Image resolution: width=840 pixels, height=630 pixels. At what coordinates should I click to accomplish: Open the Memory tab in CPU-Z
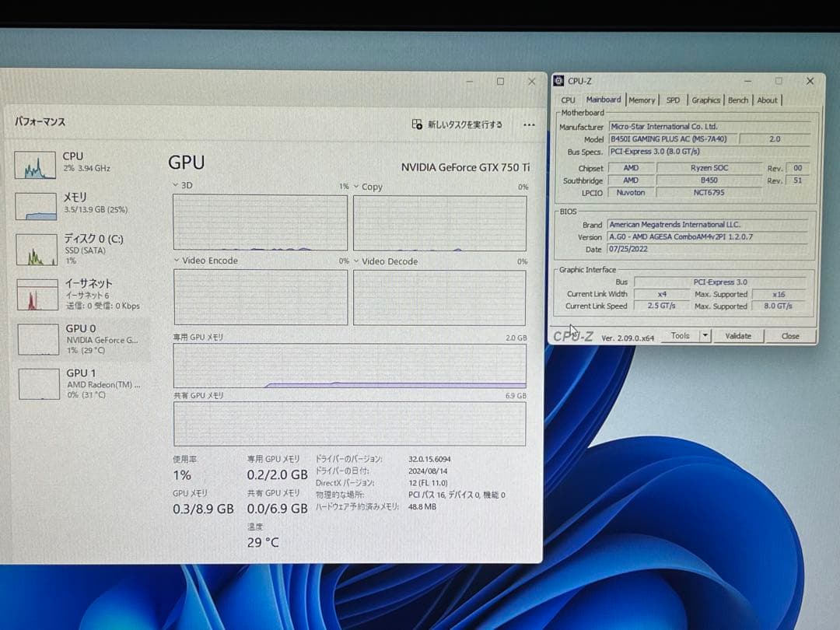[642, 100]
